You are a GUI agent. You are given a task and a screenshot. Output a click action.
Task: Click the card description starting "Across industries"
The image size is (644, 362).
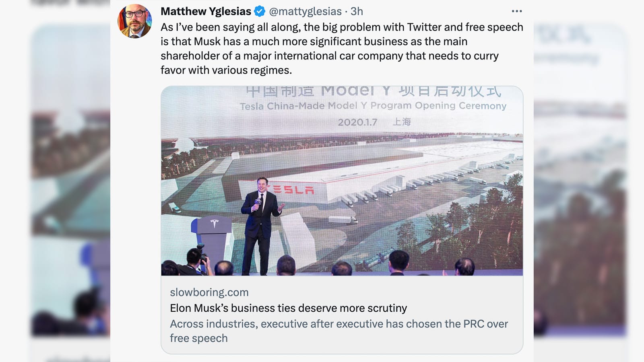tap(339, 331)
